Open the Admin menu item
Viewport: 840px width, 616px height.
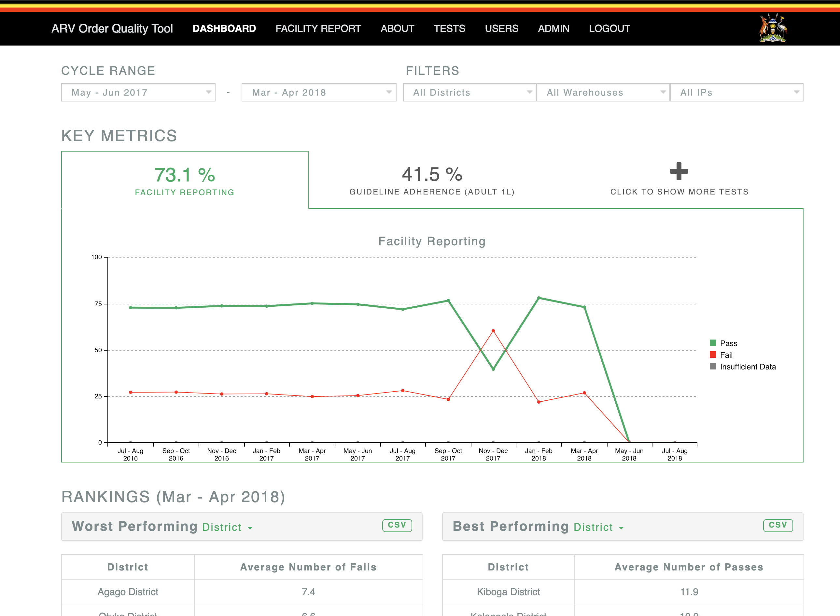click(553, 29)
